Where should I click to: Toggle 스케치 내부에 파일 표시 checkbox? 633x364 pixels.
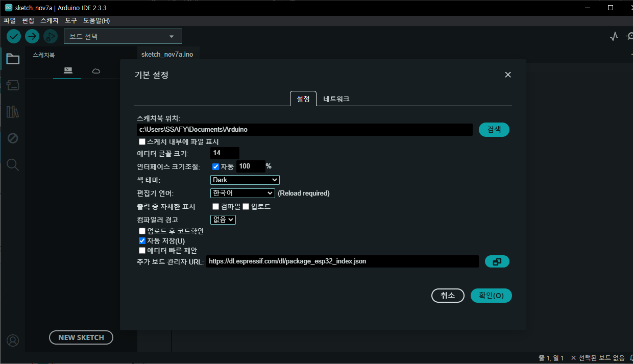(x=142, y=141)
